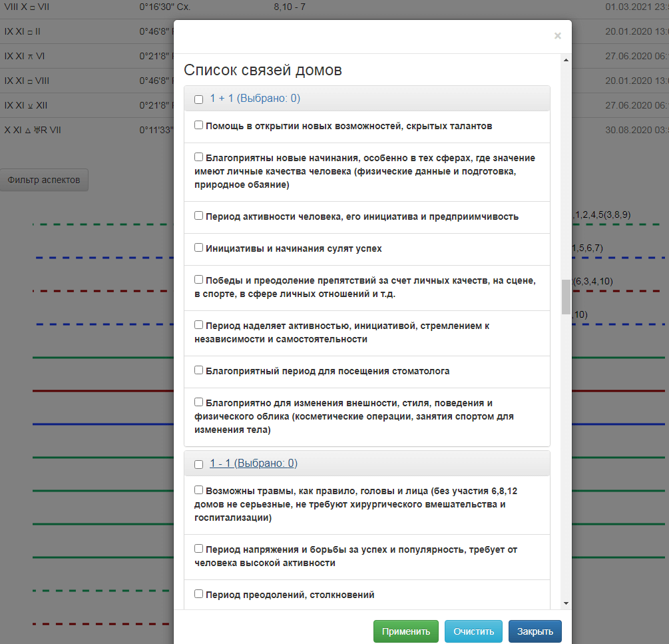Enable 'Период преодолений, столкновений'
The image size is (669, 644).
pyautogui.click(x=198, y=593)
